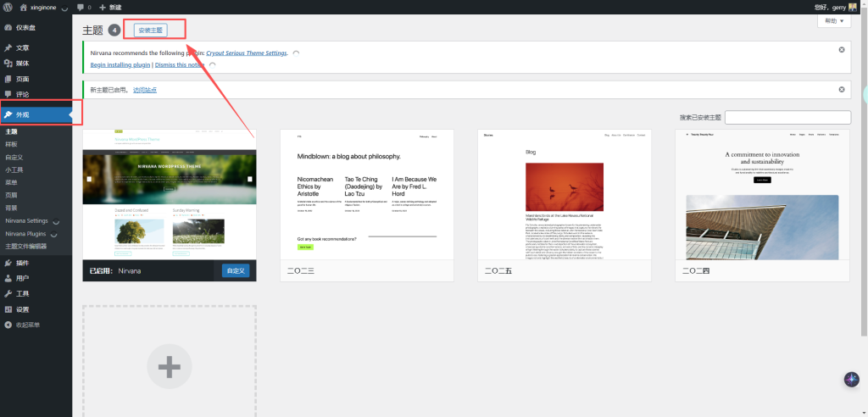Expand the 帮助 help dropdown
868x417 pixels.
834,21
